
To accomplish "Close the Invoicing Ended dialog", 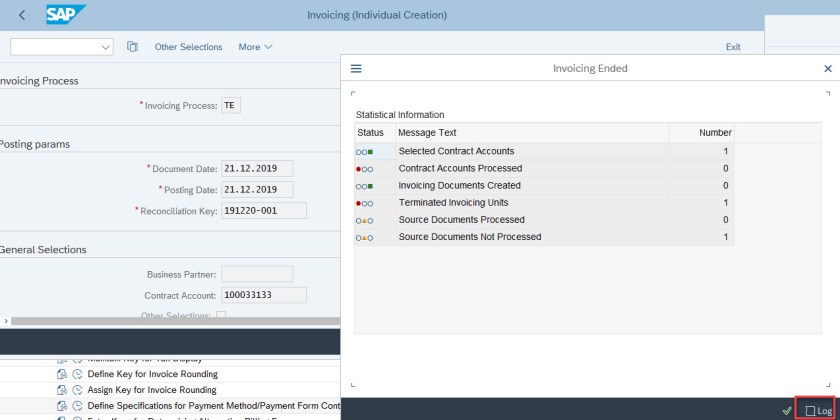I will [827, 69].
